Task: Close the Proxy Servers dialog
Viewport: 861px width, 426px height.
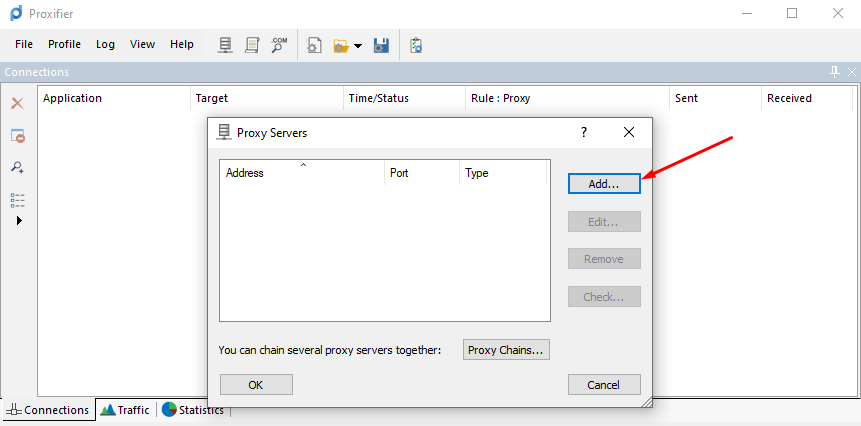Action: coord(629,132)
